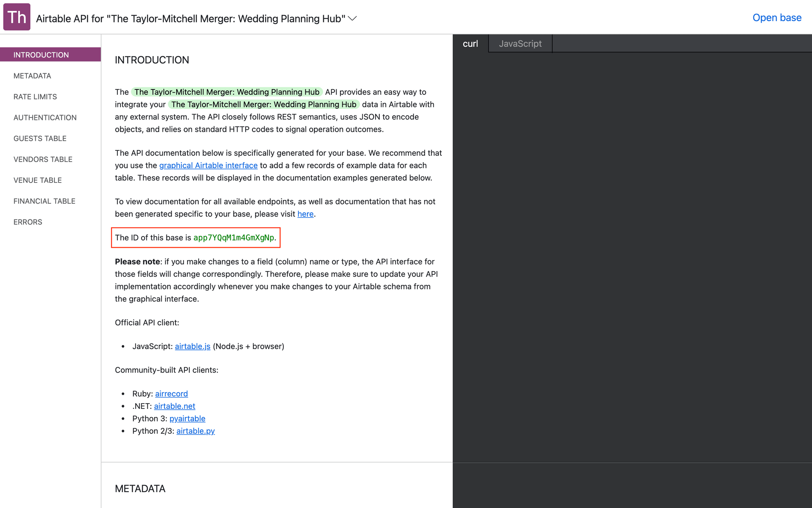Switch to the JavaScript code tab
The image size is (812, 508).
(x=521, y=43)
